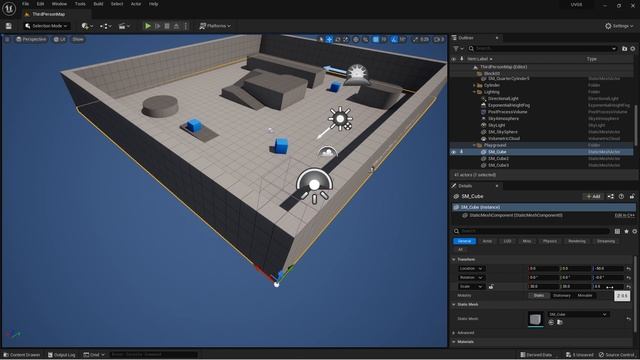Screen dimensions: 640x360
Task: Select the rotate gizmo tool
Action: coord(338,39)
